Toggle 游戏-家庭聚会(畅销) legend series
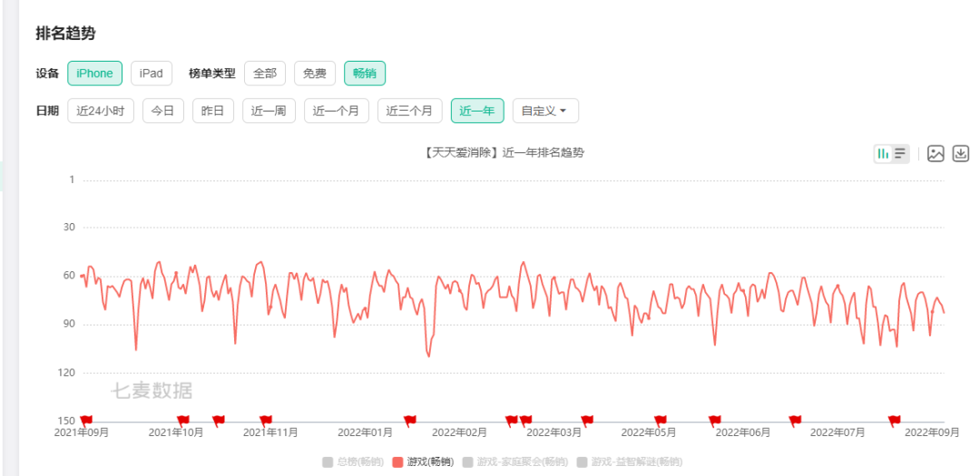980x476 pixels. click(x=515, y=462)
